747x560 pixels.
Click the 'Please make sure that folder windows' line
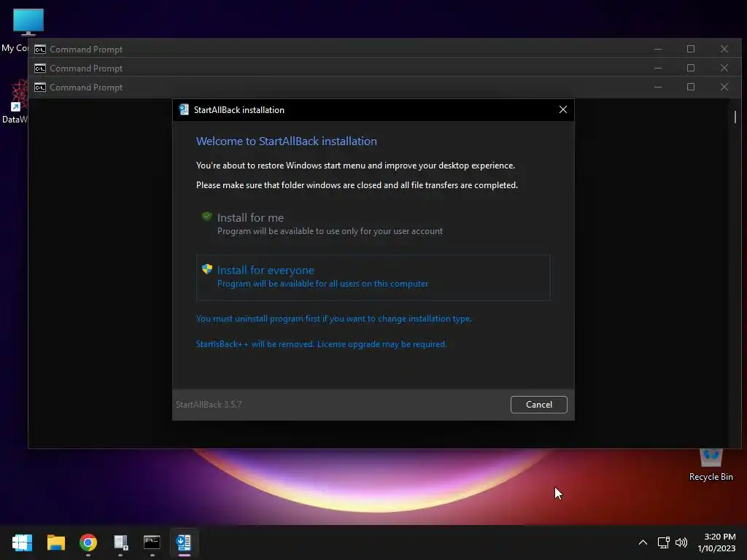coord(357,184)
